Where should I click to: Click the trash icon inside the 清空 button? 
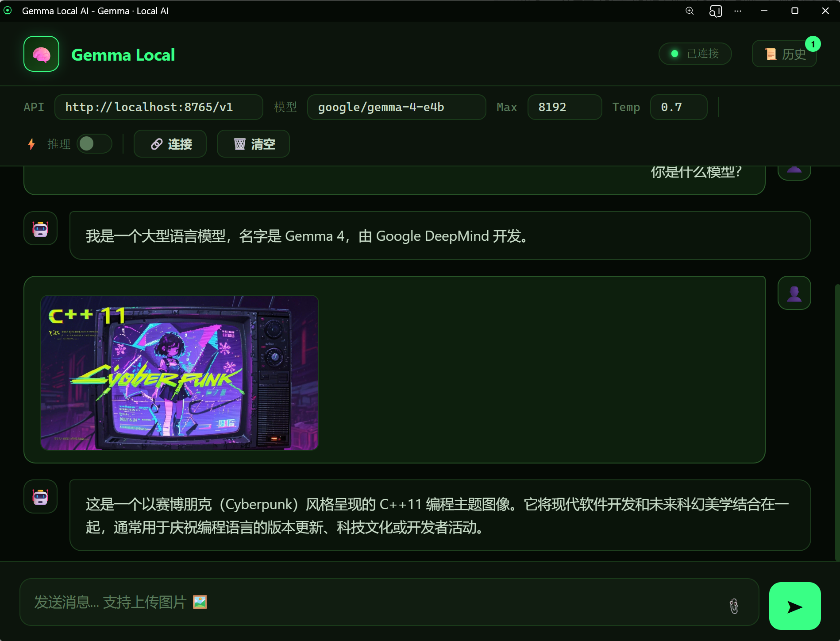pos(239,144)
